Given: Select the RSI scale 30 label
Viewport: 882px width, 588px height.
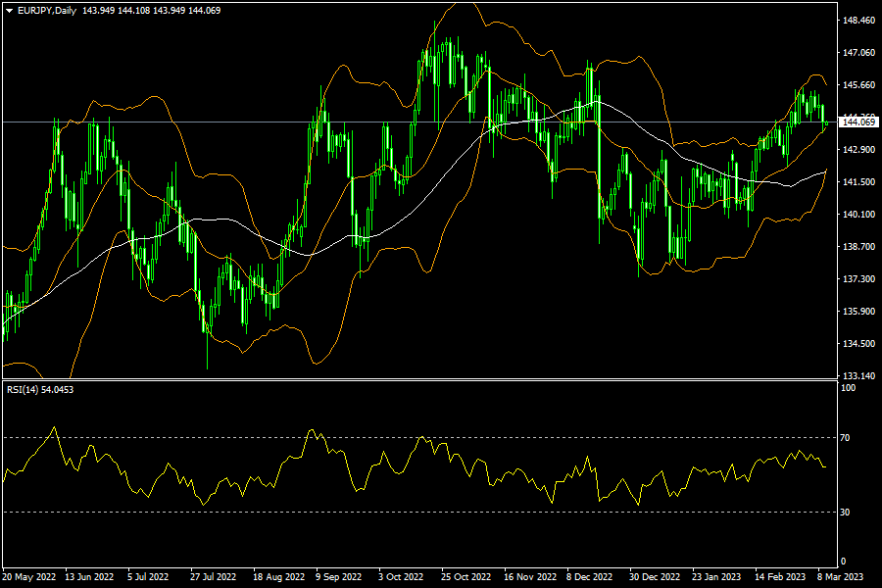Looking at the screenshot, I should click(x=845, y=512).
